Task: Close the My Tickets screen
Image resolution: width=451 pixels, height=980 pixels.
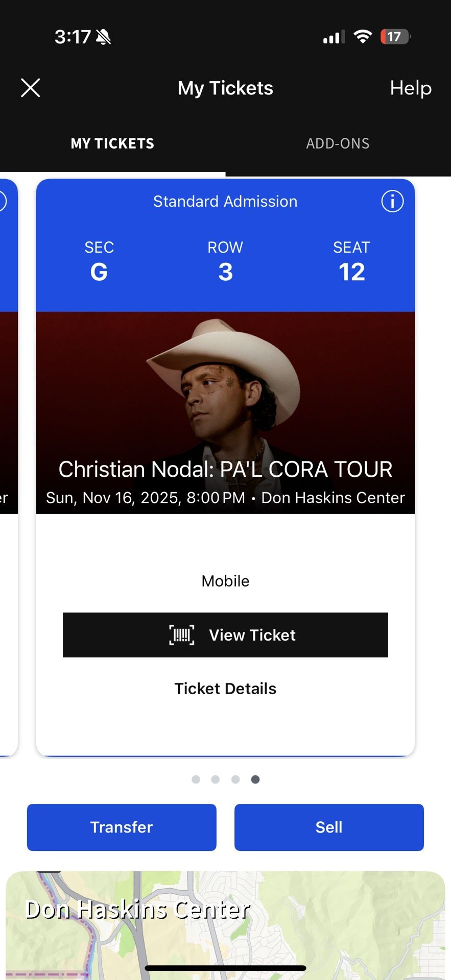Action: point(31,88)
